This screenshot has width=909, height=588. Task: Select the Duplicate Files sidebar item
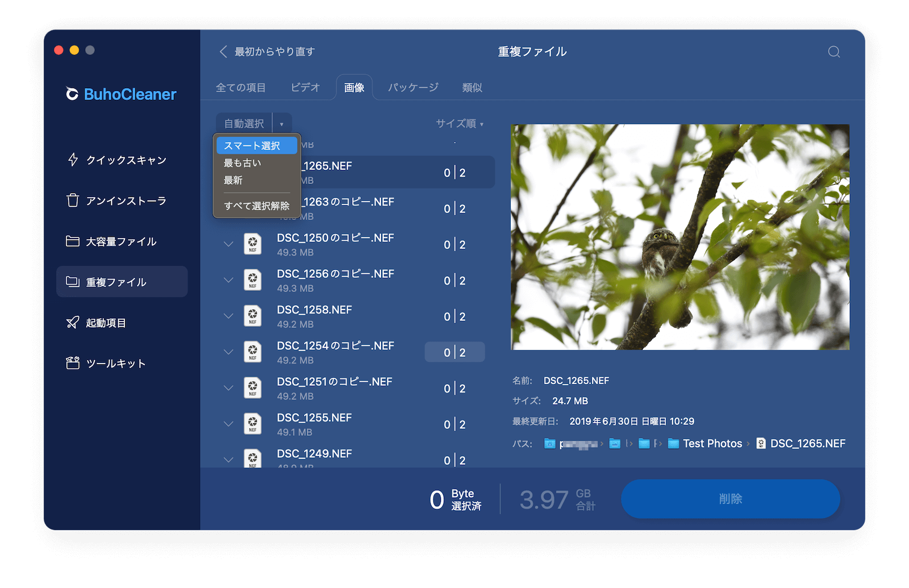[122, 282]
